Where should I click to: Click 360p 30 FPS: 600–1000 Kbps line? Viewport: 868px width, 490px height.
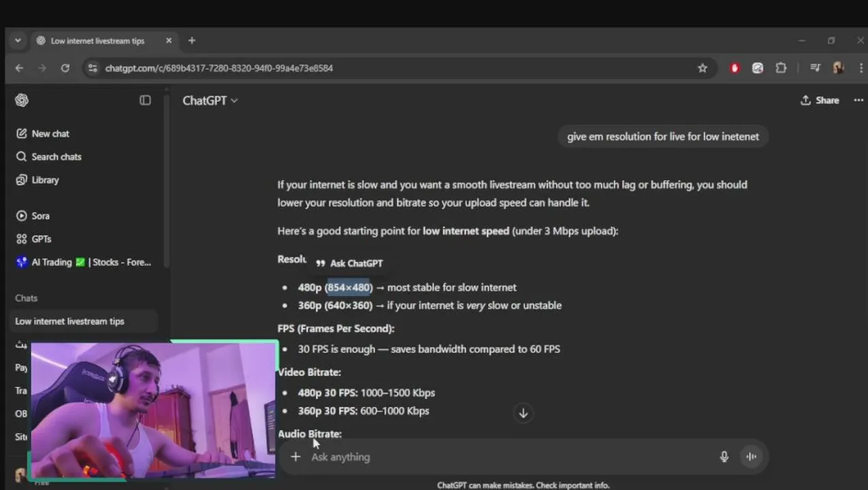coord(364,411)
